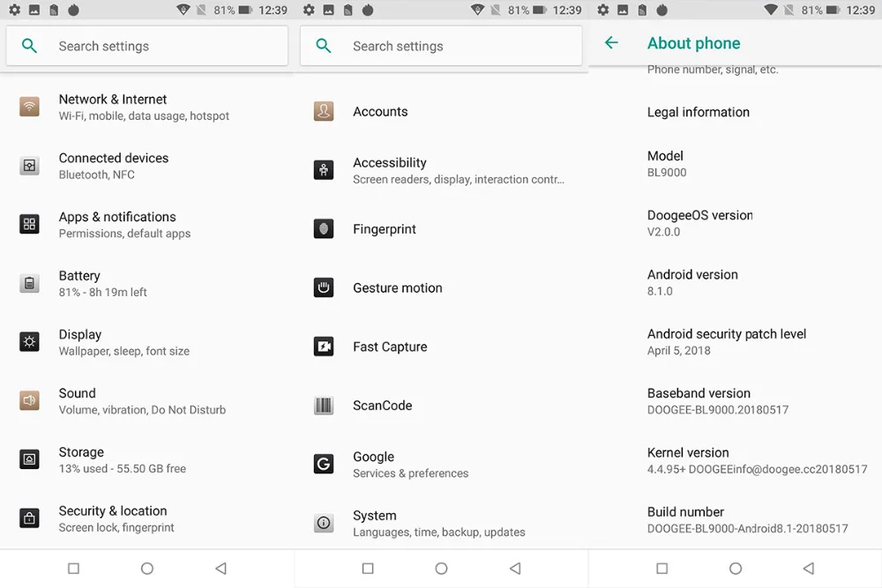Open Accounts label
Image resolution: width=882 pixels, height=588 pixels.
[380, 111]
